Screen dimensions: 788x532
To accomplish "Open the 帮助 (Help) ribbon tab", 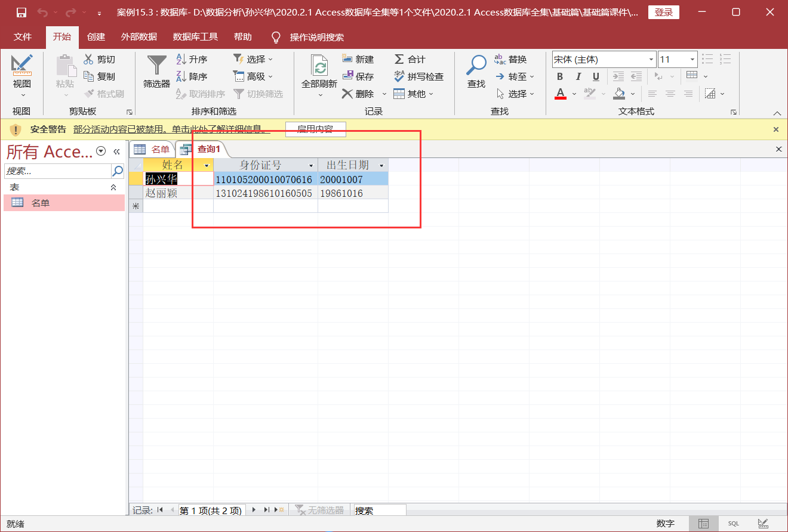I will 243,37.
